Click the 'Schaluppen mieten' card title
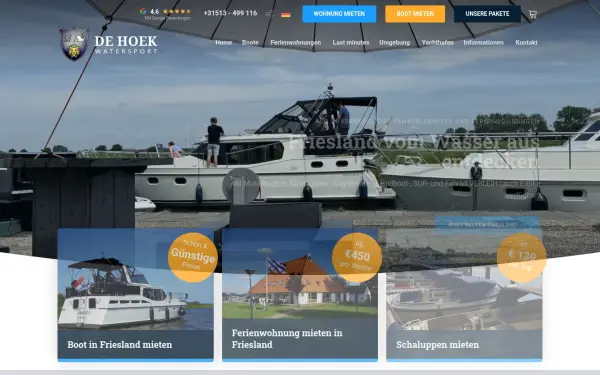The width and height of the screenshot is (600, 375). [x=437, y=345]
